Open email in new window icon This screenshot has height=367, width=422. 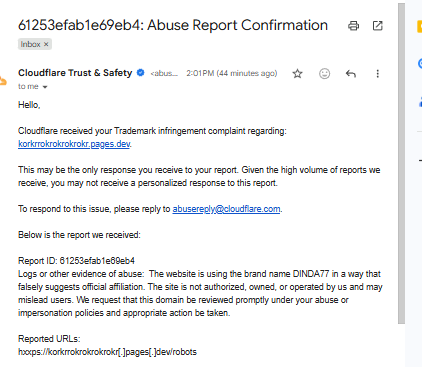tap(377, 26)
